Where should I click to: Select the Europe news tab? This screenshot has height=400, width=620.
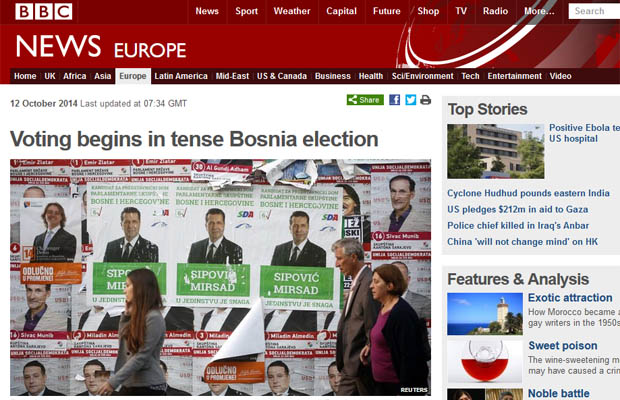point(133,76)
